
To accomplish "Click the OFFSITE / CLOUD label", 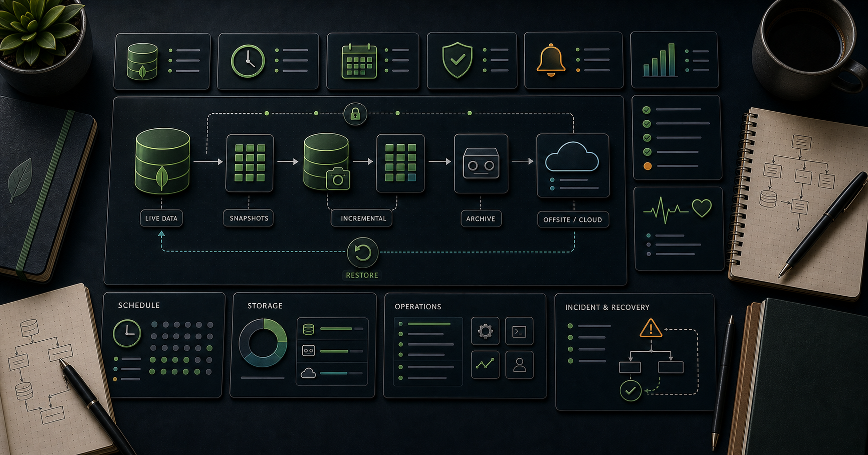I will (x=573, y=219).
